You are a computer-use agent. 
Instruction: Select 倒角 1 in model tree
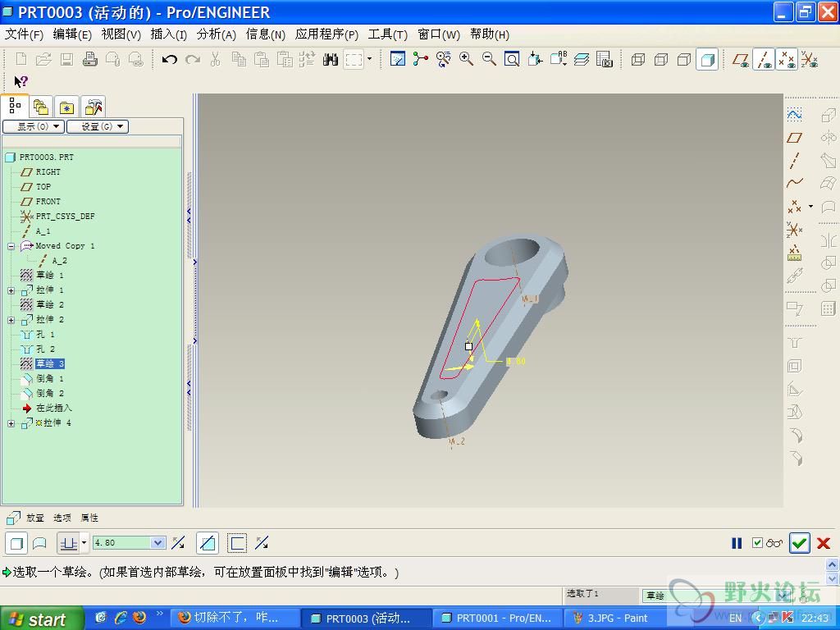click(50, 379)
